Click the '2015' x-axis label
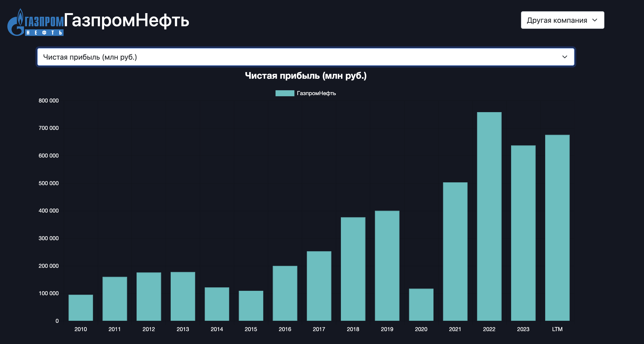 tap(251, 329)
